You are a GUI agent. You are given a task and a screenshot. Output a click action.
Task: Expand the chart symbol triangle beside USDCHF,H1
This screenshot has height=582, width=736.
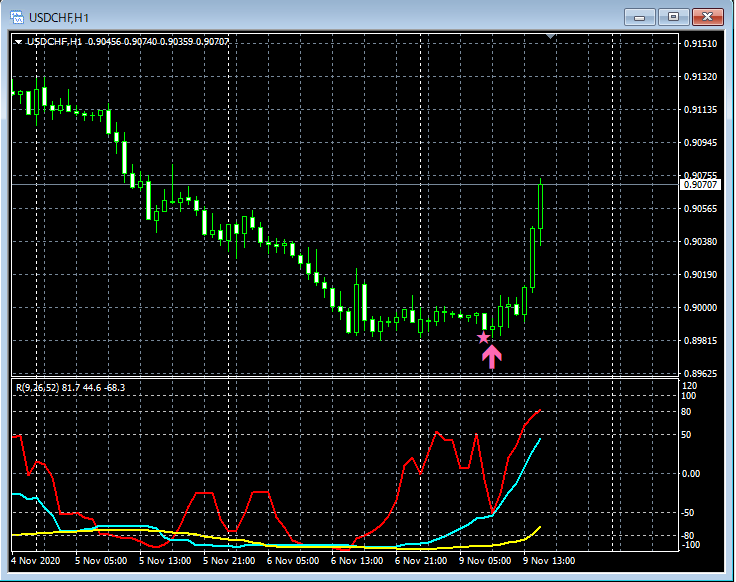[x=18, y=42]
